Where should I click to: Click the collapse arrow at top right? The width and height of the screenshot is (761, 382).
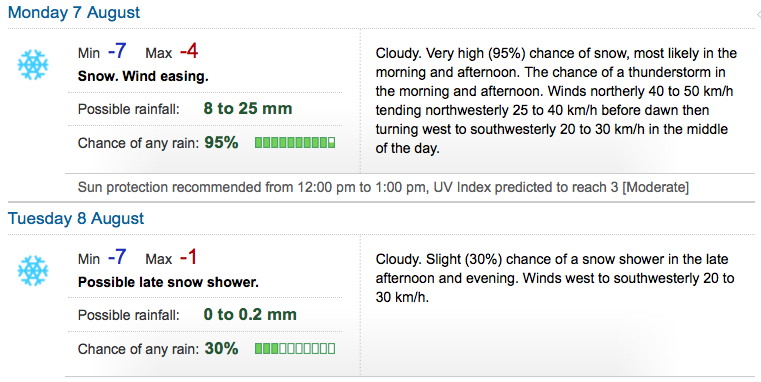coord(758,15)
